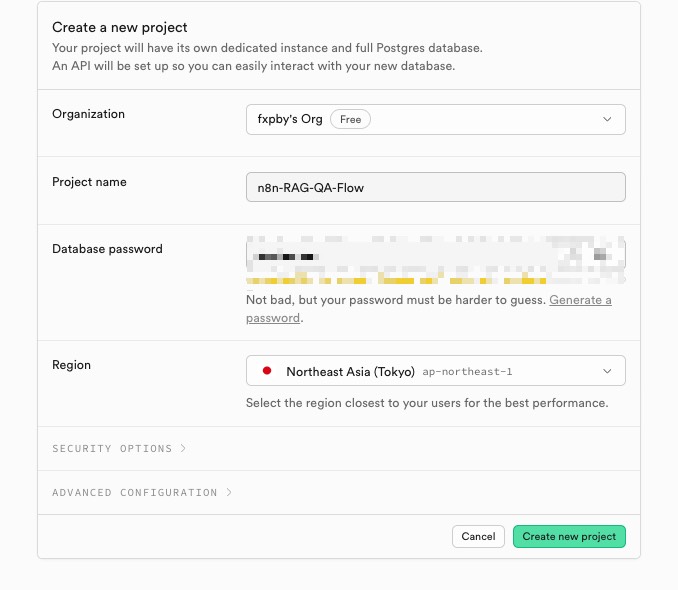
Task: Click the chevron arrow in the Organization dropdown
Action: [x=607, y=119]
